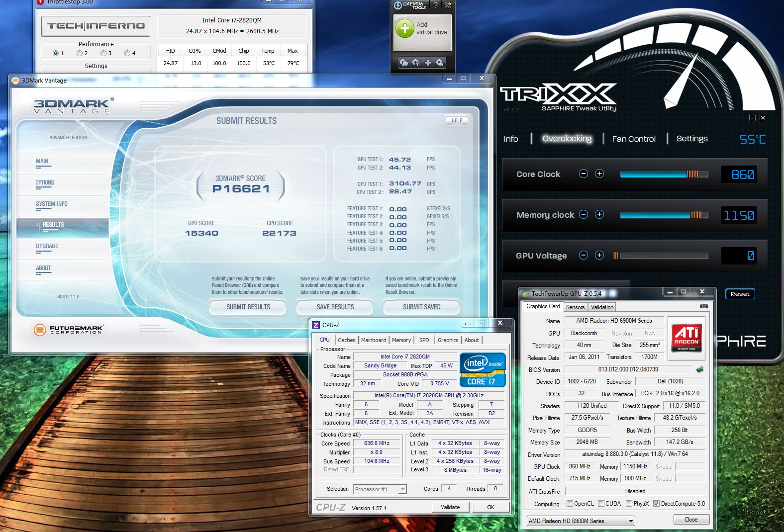Viewport: 784px width, 532px height.
Task: Click the DAEMON Tools RSS star icon
Action: point(448,5)
